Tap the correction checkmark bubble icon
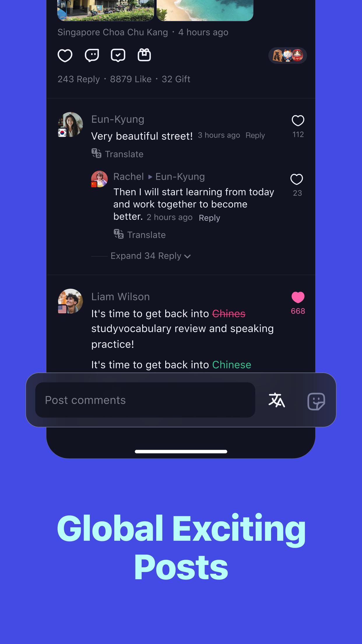 (x=118, y=55)
